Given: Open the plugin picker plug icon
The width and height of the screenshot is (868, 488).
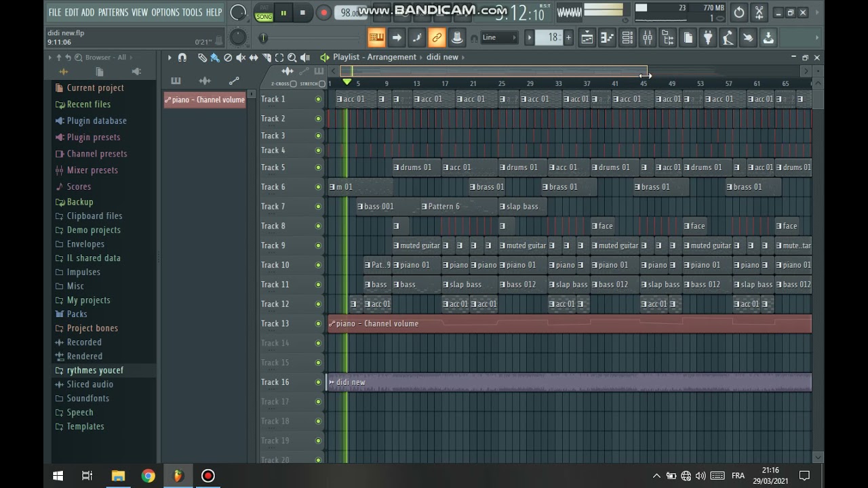Looking at the screenshot, I should tap(708, 38).
